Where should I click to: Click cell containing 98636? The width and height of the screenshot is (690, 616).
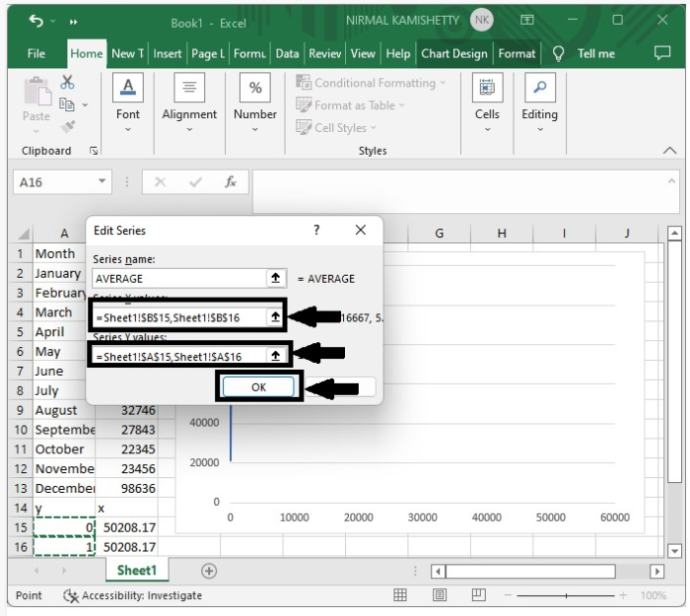point(127,489)
